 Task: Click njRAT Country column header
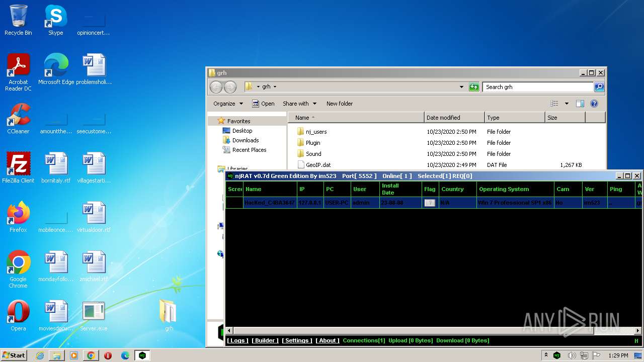[x=457, y=189]
